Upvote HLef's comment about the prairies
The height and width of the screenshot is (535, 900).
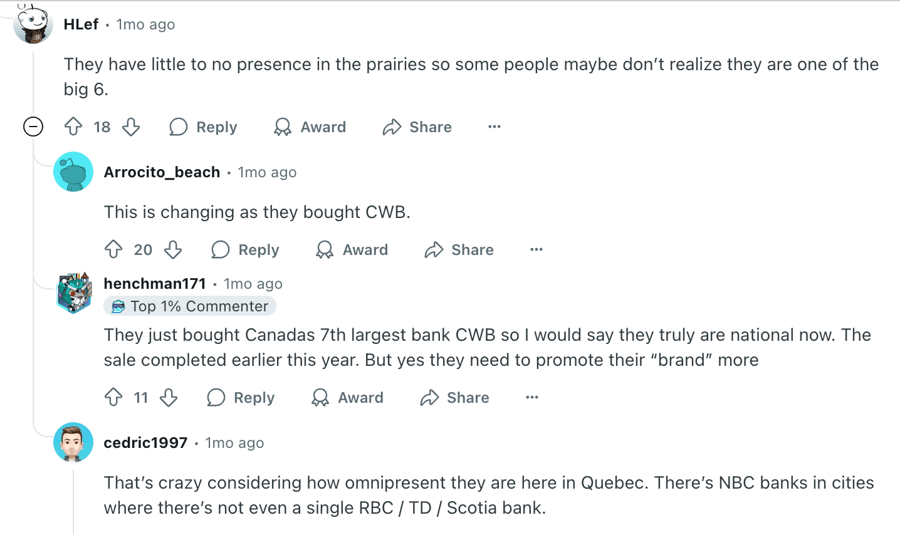click(73, 127)
